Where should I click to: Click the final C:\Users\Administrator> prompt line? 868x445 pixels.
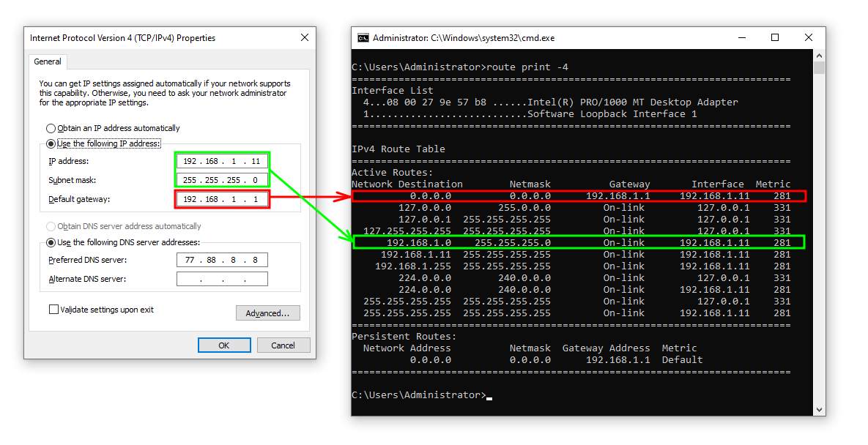coord(419,394)
